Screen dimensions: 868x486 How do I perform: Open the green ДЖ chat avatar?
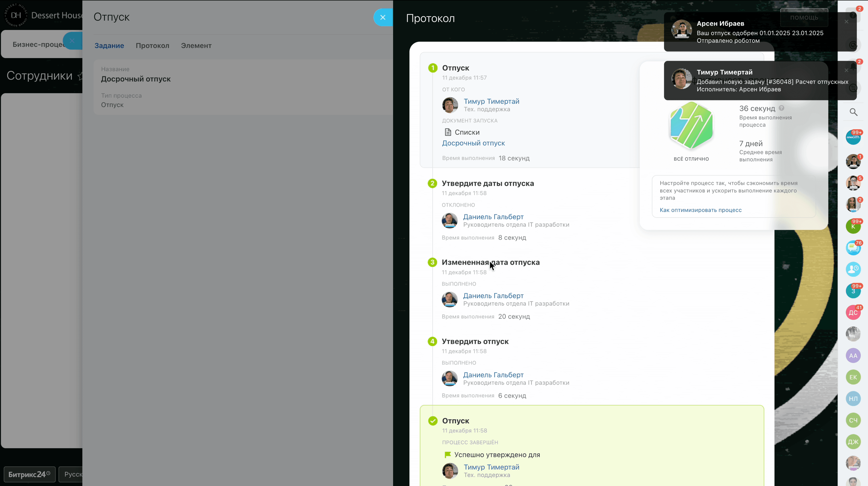click(853, 442)
